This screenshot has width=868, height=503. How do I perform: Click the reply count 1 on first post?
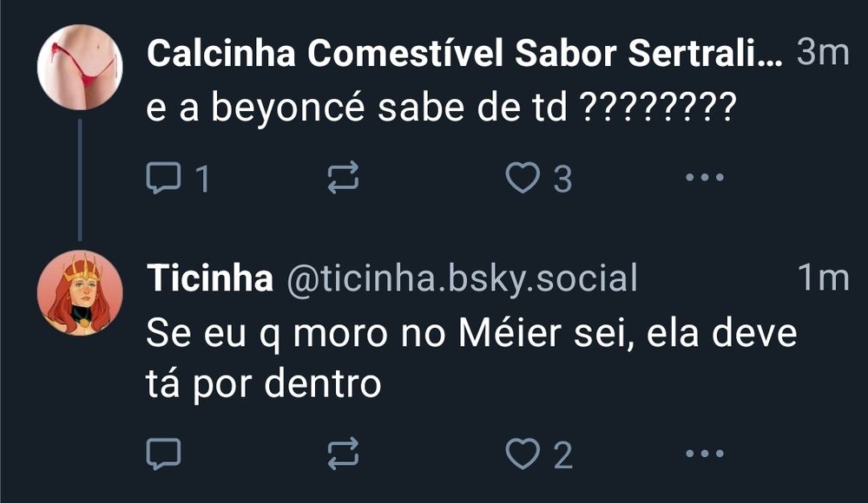pyautogui.click(x=202, y=180)
